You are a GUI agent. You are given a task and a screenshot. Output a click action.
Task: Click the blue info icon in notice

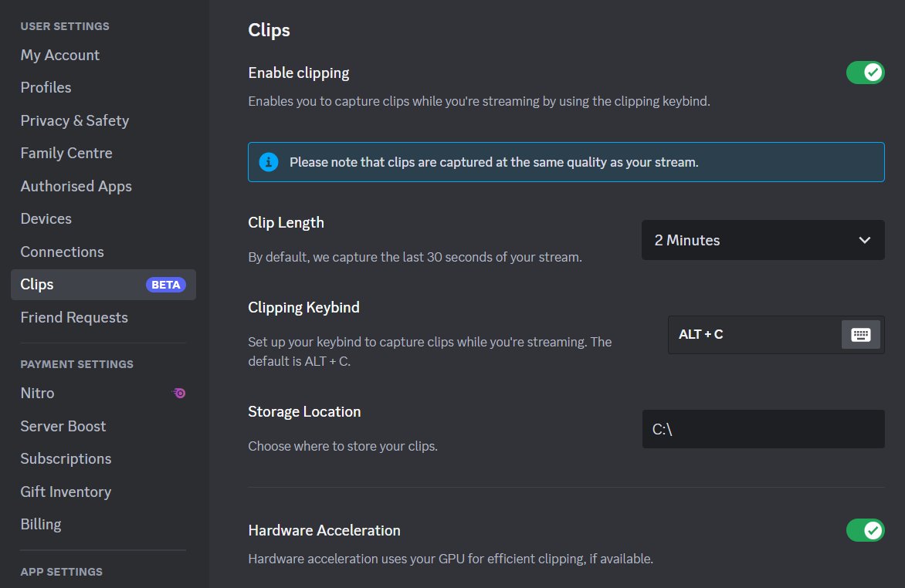pyautogui.click(x=269, y=162)
